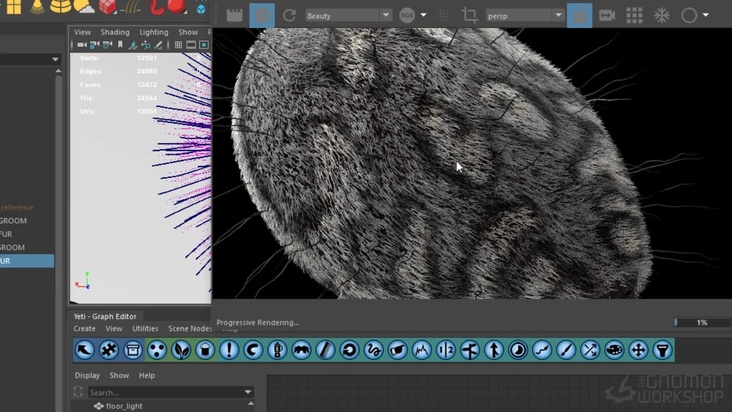Refresh the render with circular arrow icon
This screenshot has height=412, width=732.
coord(289,15)
